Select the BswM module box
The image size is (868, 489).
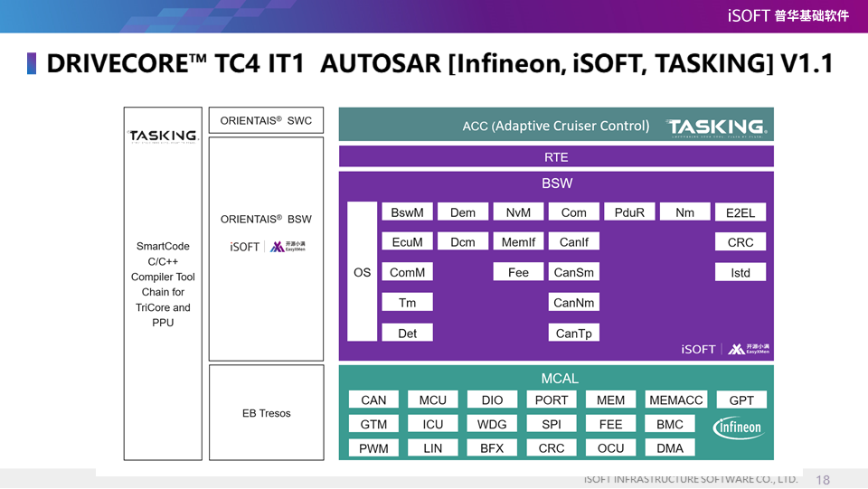[407, 212]
